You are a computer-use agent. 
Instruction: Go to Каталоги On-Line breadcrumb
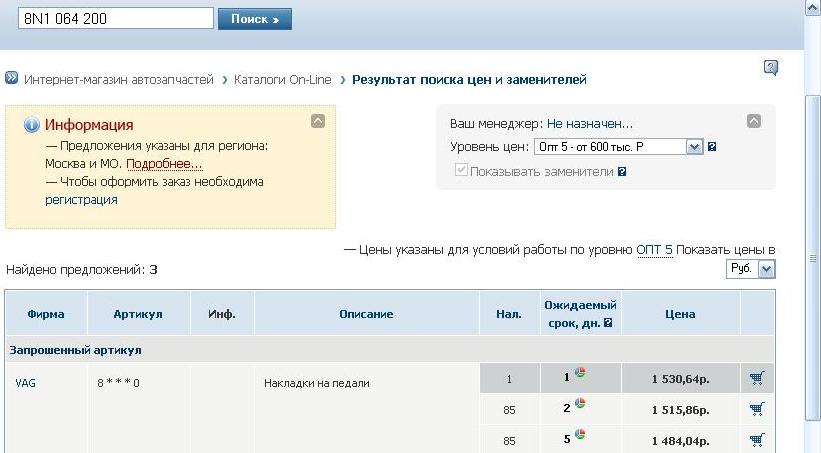coord(282,79)
